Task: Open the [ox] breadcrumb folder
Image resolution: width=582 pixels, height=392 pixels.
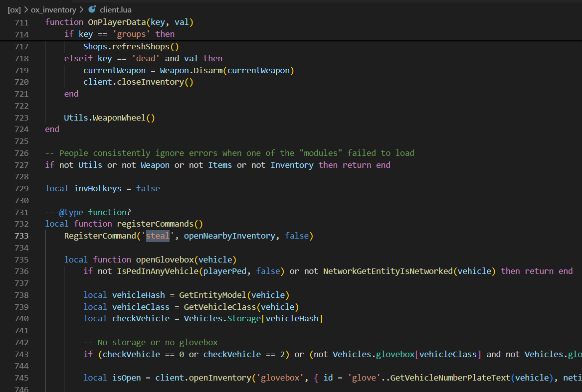Action: (x=13, y=9)
